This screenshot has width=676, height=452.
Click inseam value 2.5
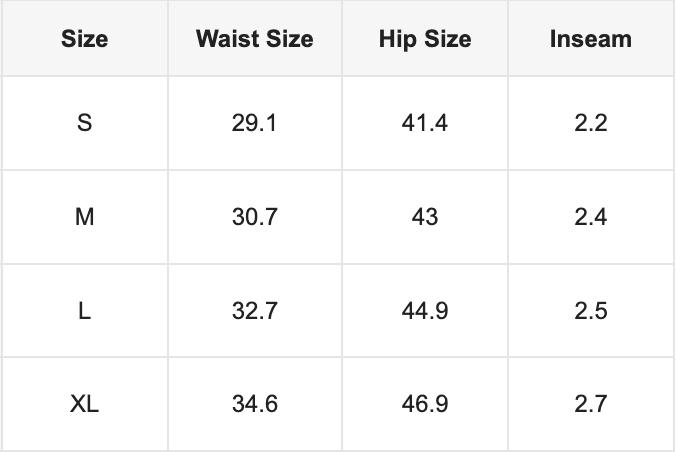[x=591, y=311]
